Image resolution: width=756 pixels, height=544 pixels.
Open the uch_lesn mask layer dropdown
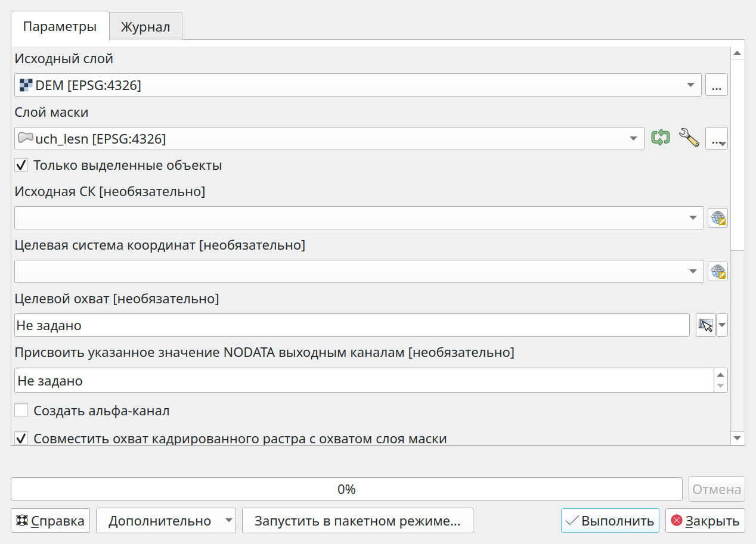[x=329, y=139]
